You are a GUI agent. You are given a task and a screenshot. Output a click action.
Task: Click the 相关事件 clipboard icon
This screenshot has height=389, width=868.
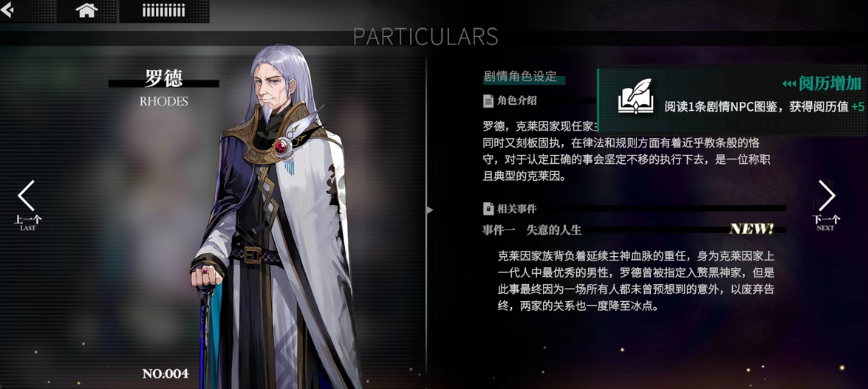[x=488, y=209]
